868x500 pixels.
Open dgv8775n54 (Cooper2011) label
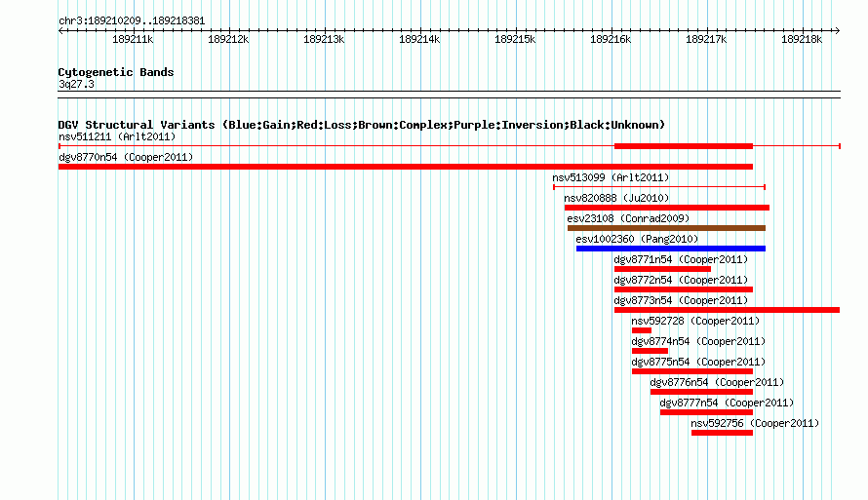pos(698,362)
